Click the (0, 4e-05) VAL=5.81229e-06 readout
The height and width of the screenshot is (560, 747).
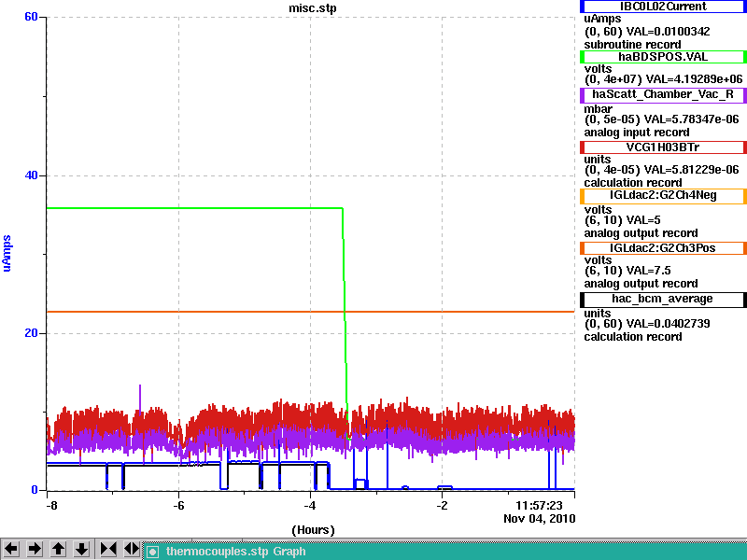[661, 170]
